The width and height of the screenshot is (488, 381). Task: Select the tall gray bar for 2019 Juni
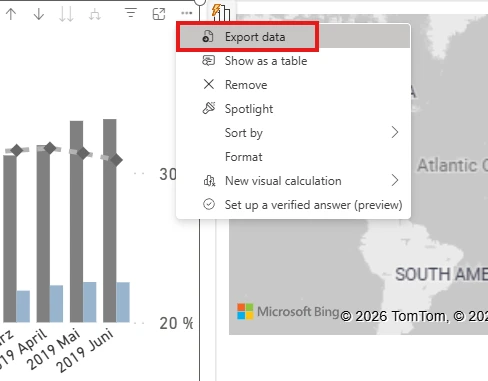pyautogui.click(x=110, y=220)
